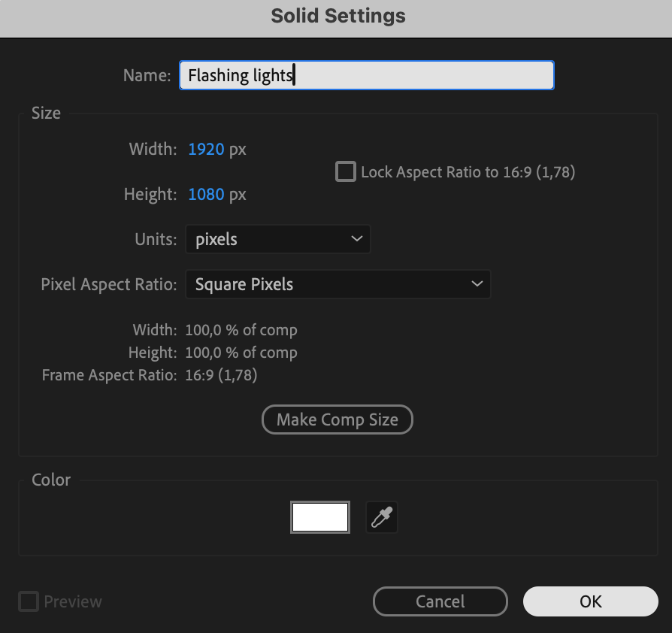The width and height of the screenshot is (672, 633).
Task: Click the Height 100,0 % of comp readout
Action: 241,353
